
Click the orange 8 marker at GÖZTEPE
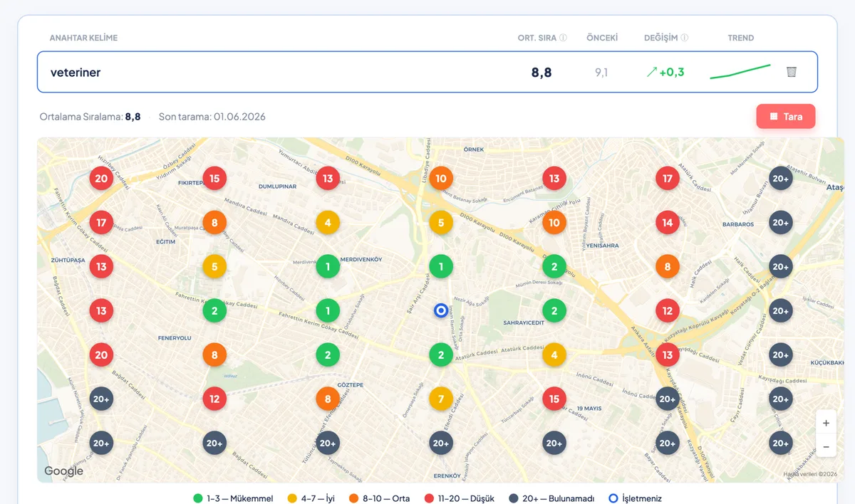[328, 399]
